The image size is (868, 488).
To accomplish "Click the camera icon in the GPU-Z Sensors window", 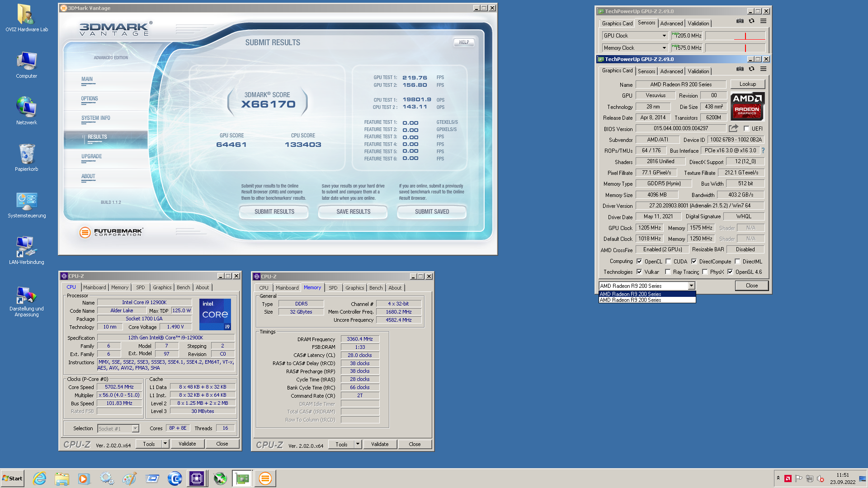I will tap(740, 21).
